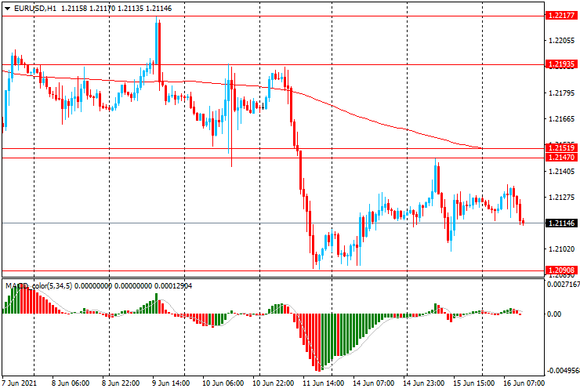580x392 pixels.
Task: Click the 1.21275 price scale value
Action: [x=561, y=197]
